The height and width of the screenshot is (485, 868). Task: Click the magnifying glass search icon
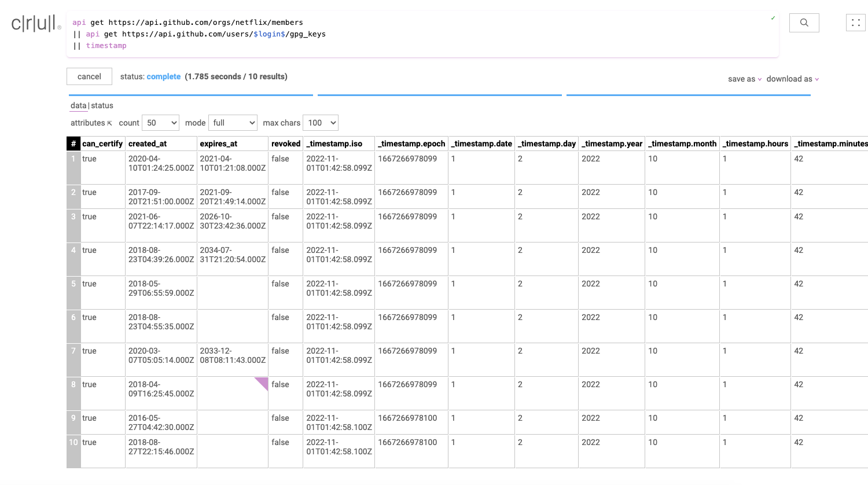[x=804, y=23]
